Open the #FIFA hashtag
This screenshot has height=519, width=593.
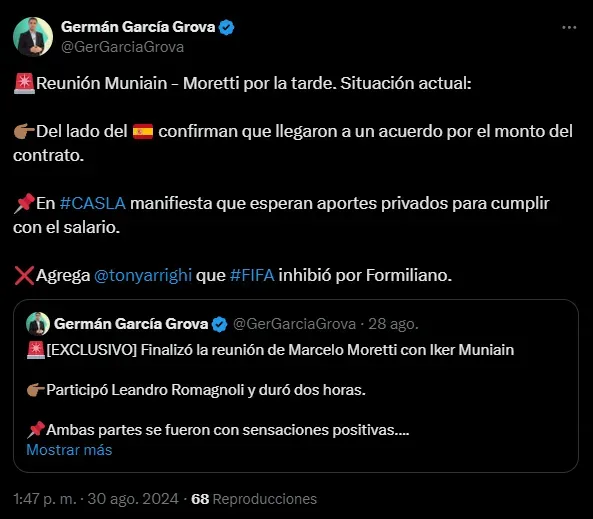click(x=252, y=275)
